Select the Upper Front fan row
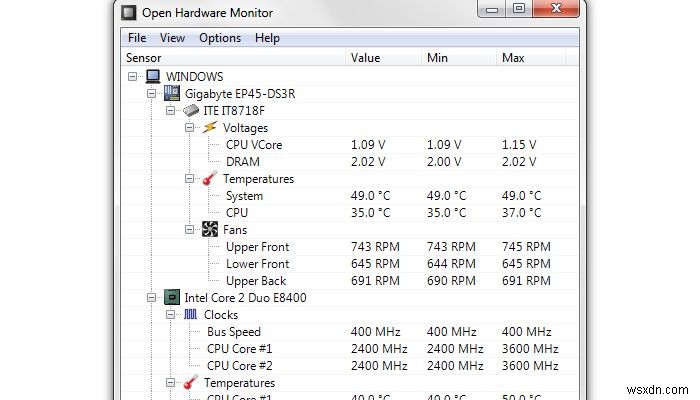 click(350, 246)
